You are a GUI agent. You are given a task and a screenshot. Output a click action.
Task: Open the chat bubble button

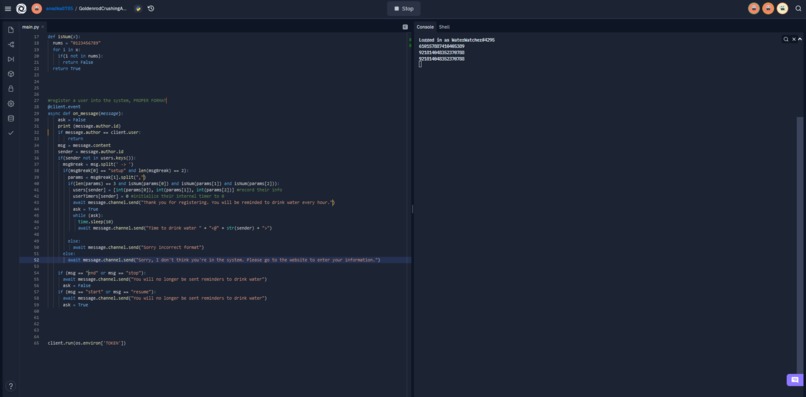(x=795, y=380)
